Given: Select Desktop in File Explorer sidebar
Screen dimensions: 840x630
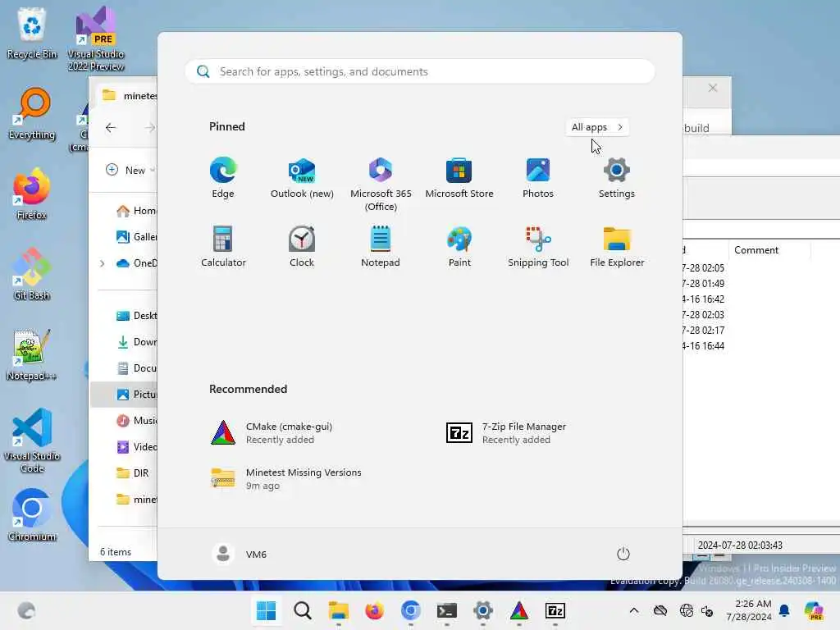Looking at the screenshot, I should click(x=136, y=316).
